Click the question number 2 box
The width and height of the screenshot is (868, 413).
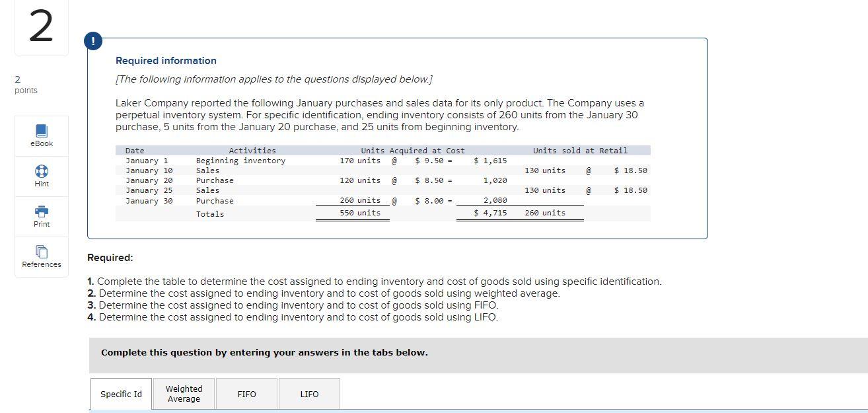pyautogui.click(x=41, y=28)
